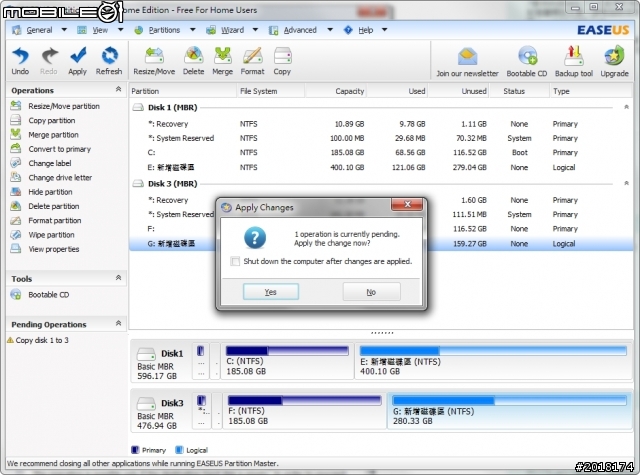The image size is (640, 475).
Task: Open the Wizard menu
Action: point(232,30)
